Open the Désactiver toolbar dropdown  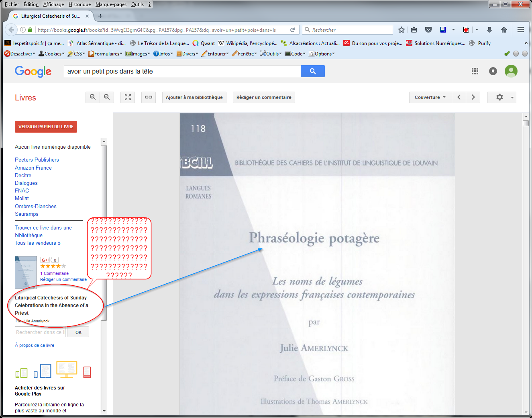(x=20, y=54)
